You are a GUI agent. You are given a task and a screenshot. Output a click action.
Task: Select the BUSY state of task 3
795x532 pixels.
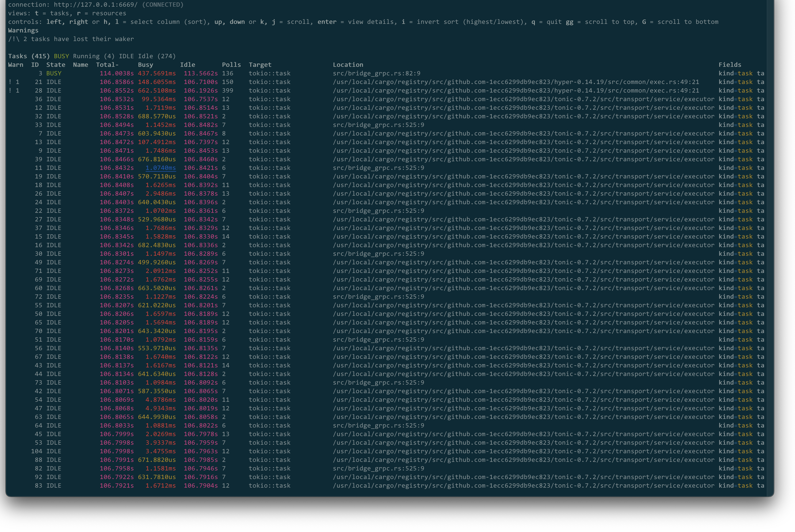(x=54, y=73)
